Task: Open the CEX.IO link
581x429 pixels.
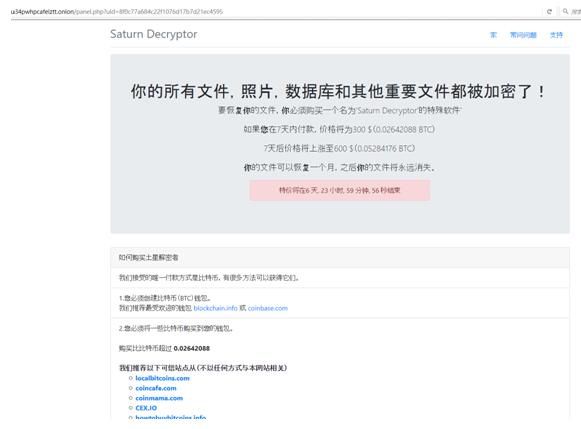Action: pyautogui.click(x=146, y=408)
